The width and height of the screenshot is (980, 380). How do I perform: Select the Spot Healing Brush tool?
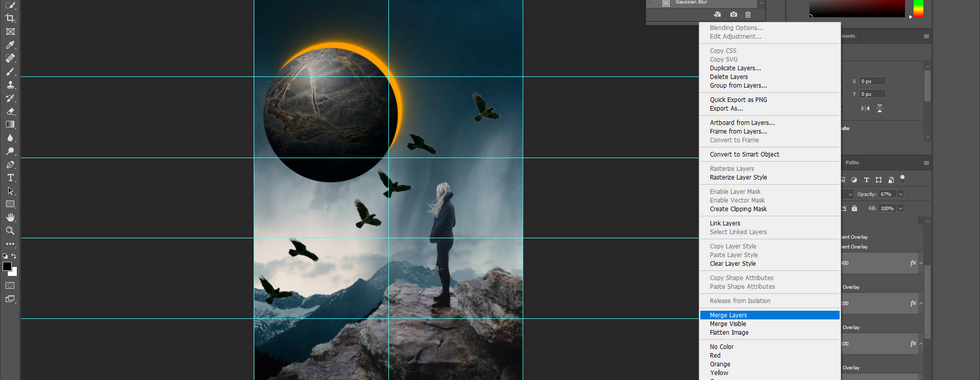[10, 58]
